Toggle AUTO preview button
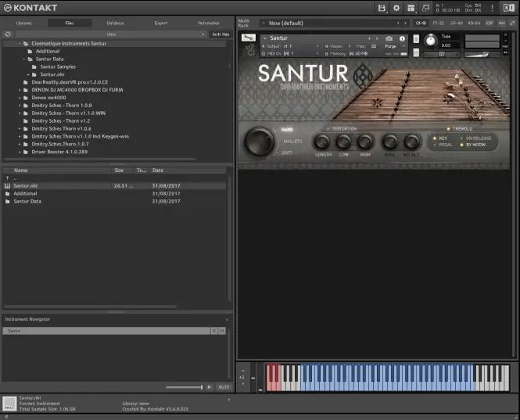 (x=224, y=387)
